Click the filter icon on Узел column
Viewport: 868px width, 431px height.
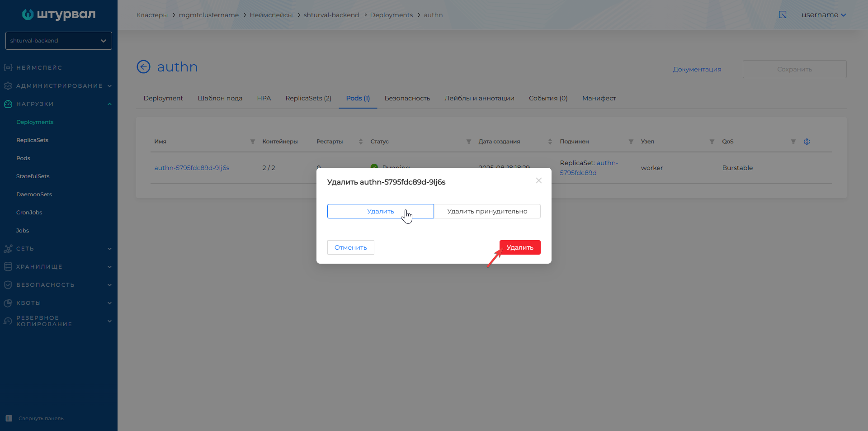712,142
